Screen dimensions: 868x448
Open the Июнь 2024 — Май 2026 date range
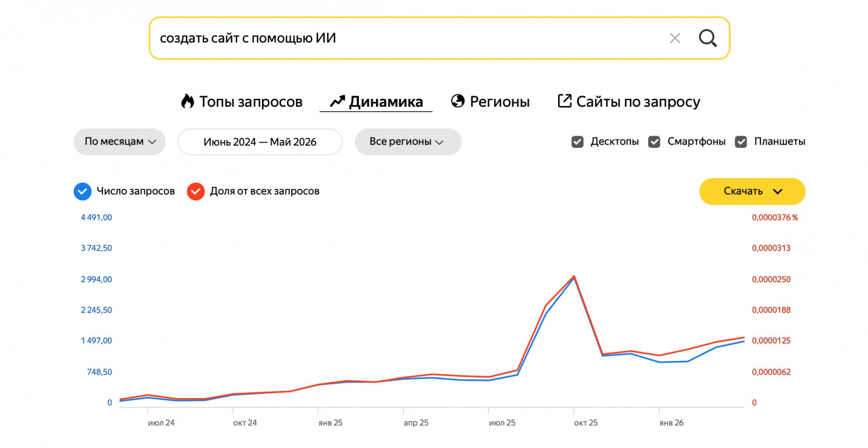click(260, 142)
